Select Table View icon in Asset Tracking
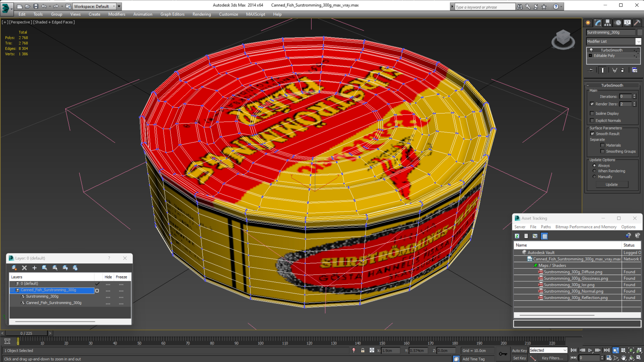644x362 pixels. pyautogui.click(x=544, y=236)
